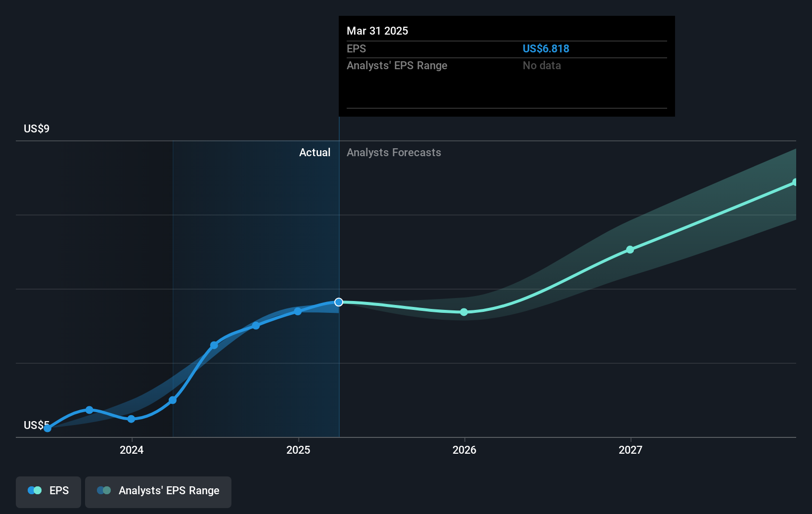Click the EPS data point at Q1 2024 boundary

173,400
